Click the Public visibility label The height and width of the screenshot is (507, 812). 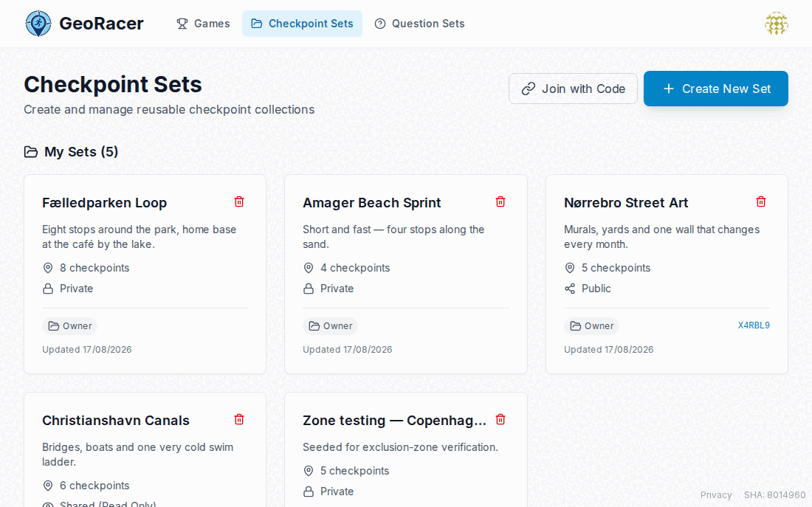pos(596,289)
